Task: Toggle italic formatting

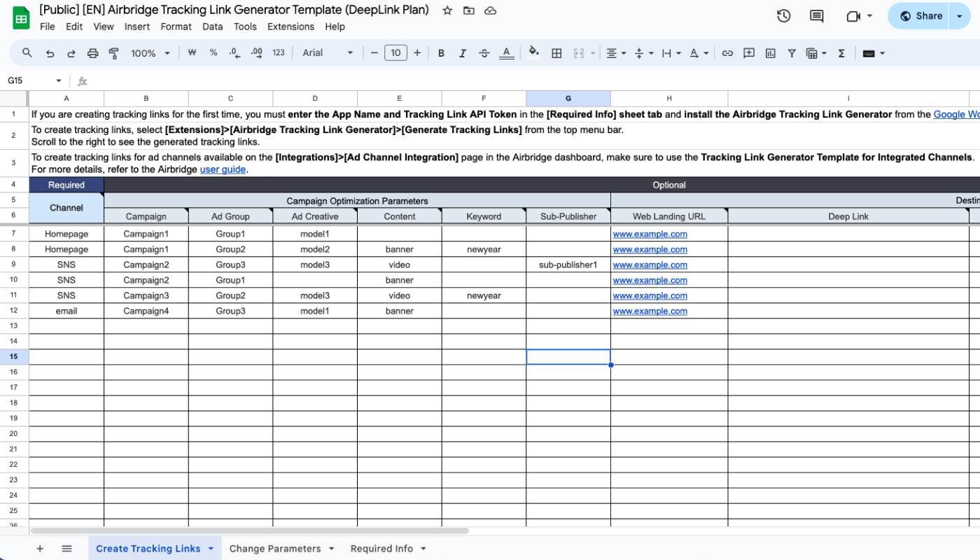Action: pyautogui.click(x=463, y=53)
